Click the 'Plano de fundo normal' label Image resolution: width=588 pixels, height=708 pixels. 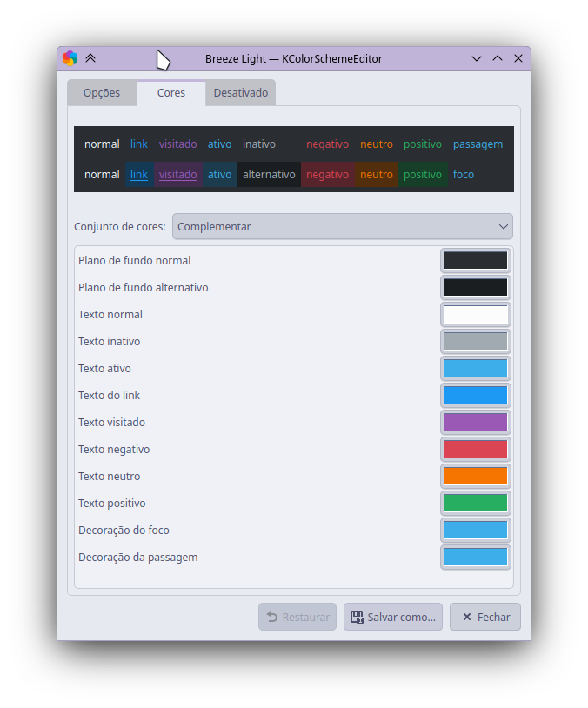click(x=135, y=261)
